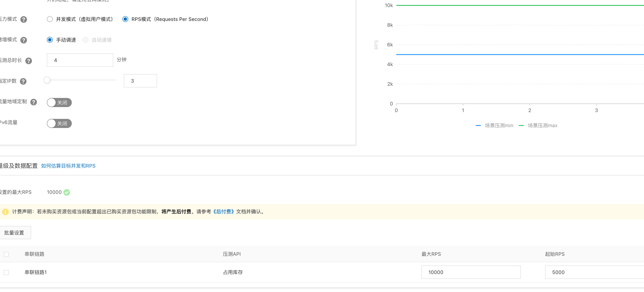Click help icon beside 压测总时长 label

tap(28, 61)
